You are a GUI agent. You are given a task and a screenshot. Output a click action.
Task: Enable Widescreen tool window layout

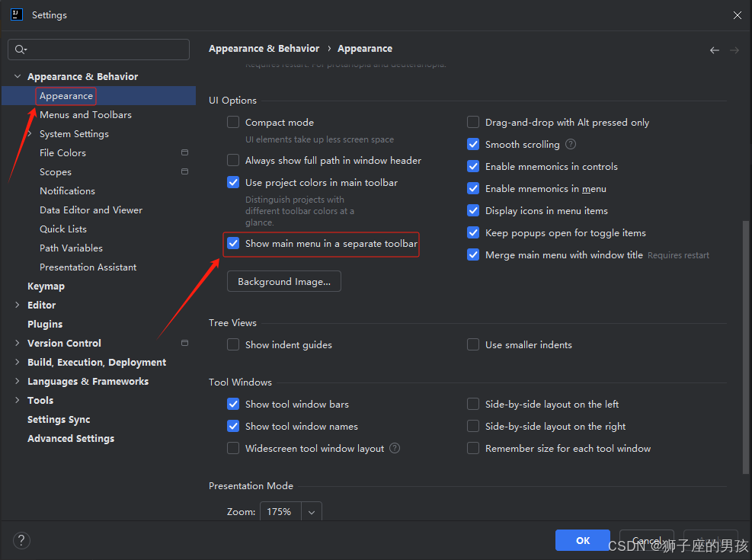tap(233, 448)
